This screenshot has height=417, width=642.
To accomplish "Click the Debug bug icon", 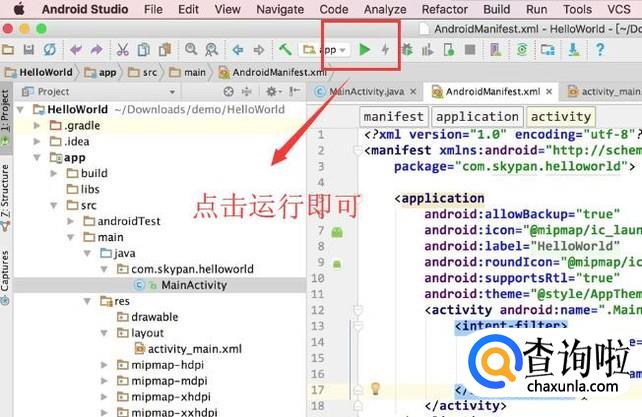I will coord(407,50).
